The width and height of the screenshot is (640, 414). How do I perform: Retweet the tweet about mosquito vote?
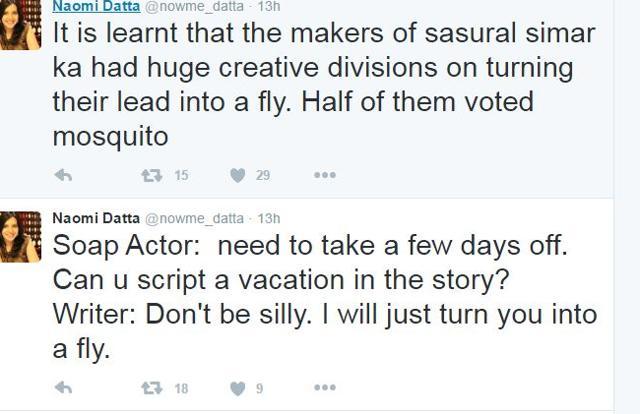coord(151,176)
